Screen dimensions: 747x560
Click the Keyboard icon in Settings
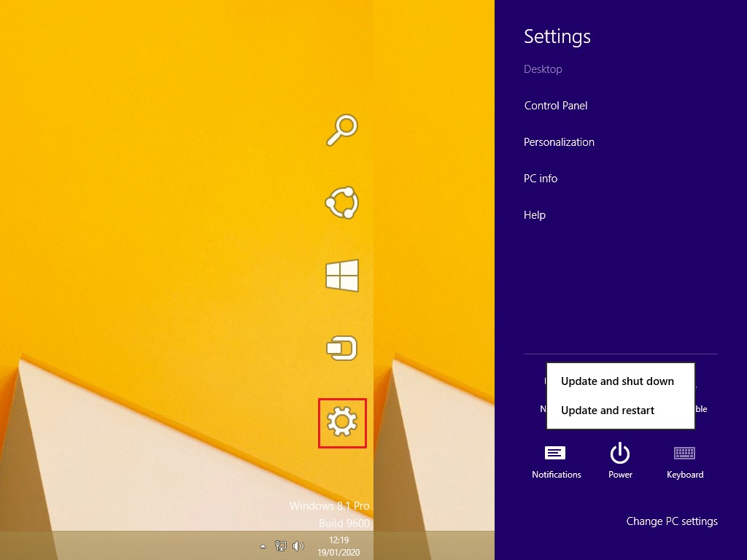tap(684, 460)
